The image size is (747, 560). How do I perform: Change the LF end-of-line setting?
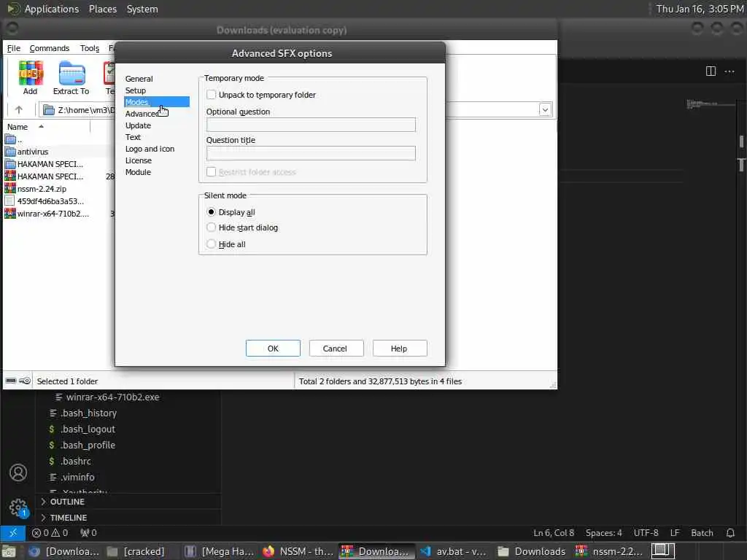(x=675, y=533)
